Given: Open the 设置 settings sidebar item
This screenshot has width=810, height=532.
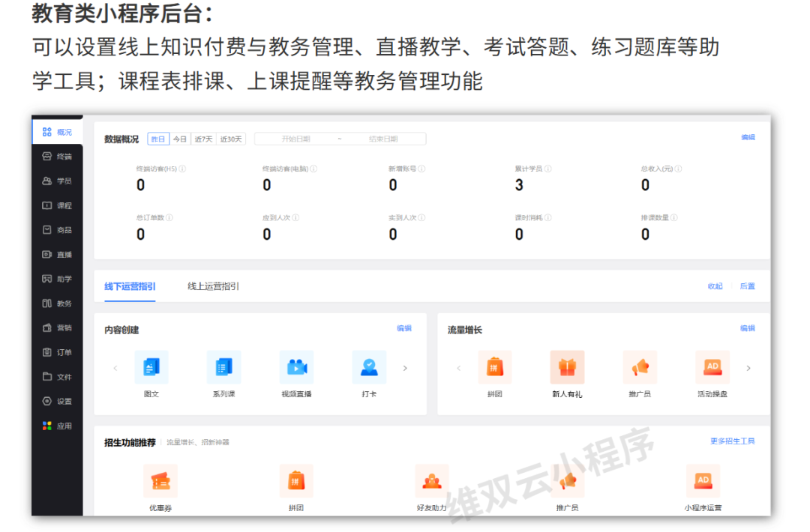Looking at the screenshot, I should coord(57,402).
